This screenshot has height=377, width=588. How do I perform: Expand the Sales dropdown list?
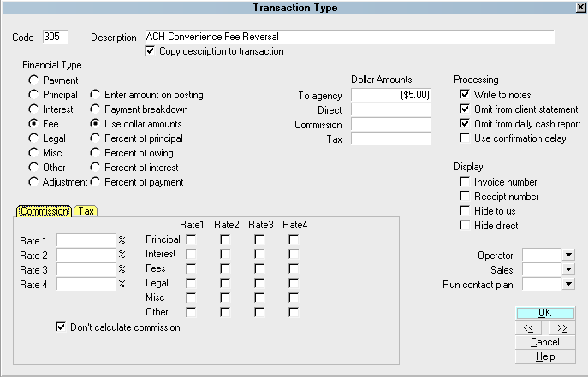568,269
